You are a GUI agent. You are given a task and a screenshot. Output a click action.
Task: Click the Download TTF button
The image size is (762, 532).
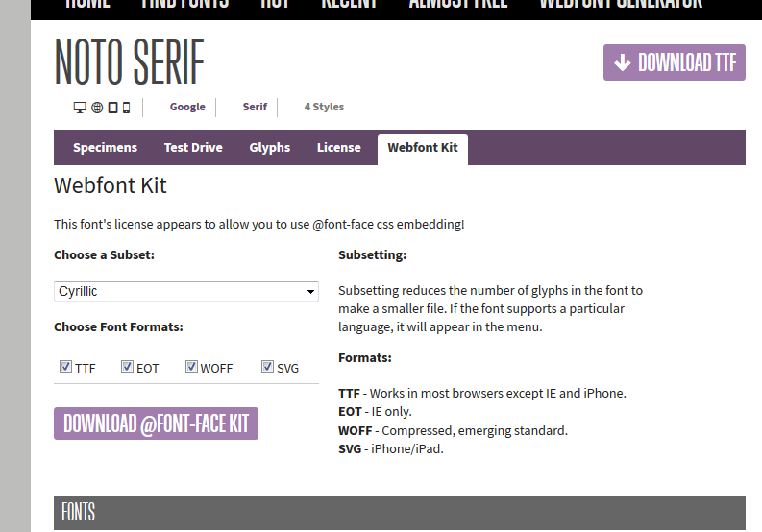(675, 62)
